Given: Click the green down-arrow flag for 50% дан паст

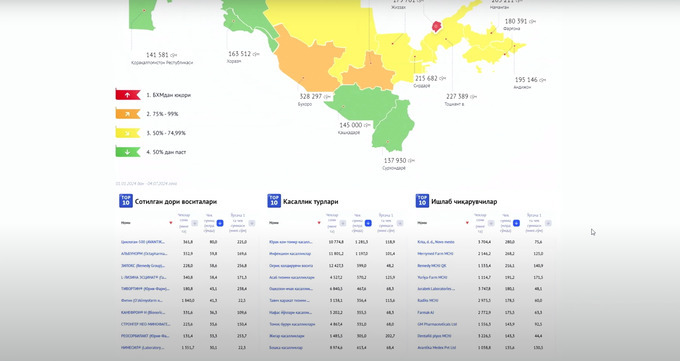Looking at the screenshot, I should pyautogui.click(x=128, y=152).
